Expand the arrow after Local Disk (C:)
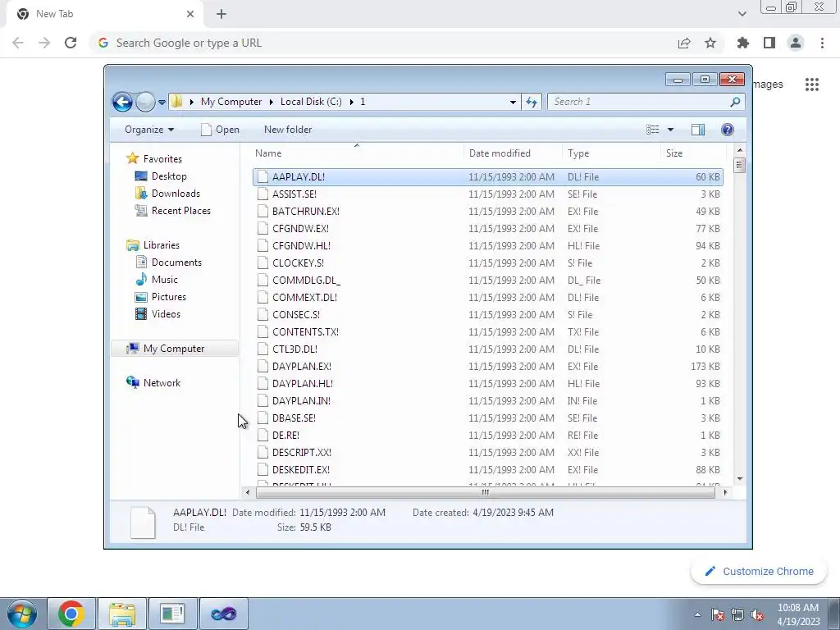Image resolution: width=840 pixels, height=630 pixels. pos(351,102)
